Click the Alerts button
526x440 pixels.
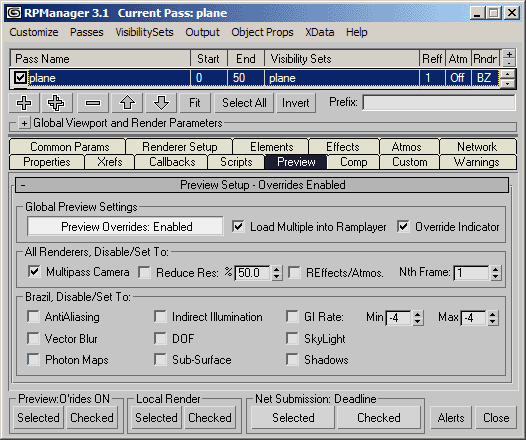pos(451,418)
